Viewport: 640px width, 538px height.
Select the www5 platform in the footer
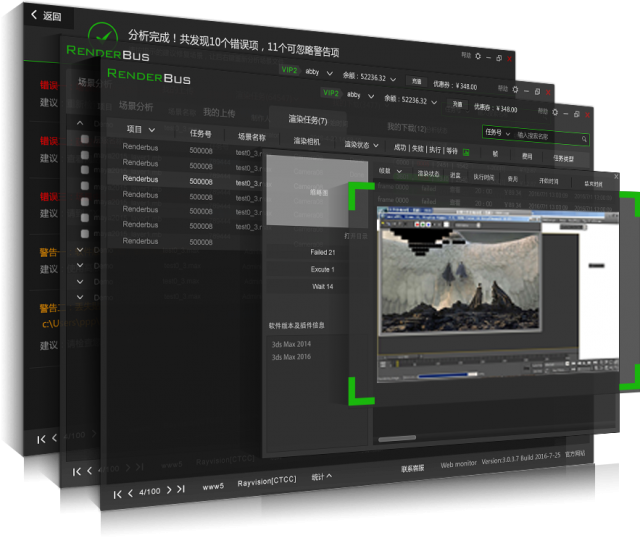click(213, 486)
